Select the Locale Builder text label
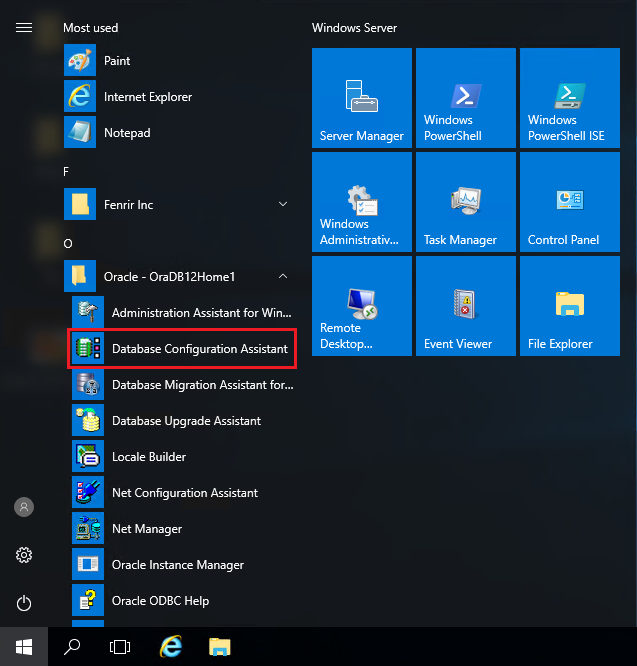The image size is (637, 666). tap(149, 457)
